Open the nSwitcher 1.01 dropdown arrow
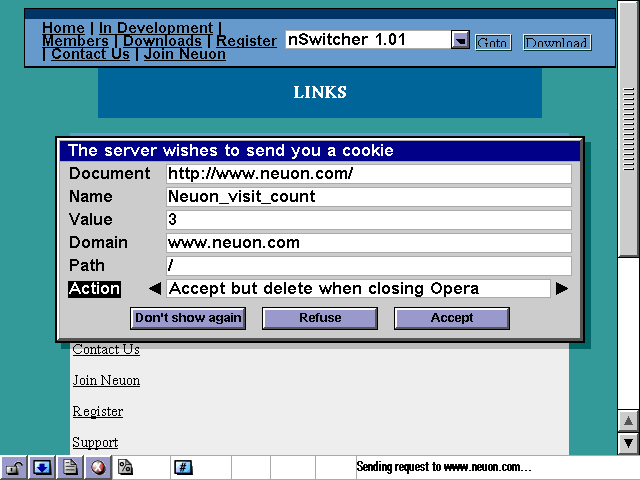 point(460,40)
